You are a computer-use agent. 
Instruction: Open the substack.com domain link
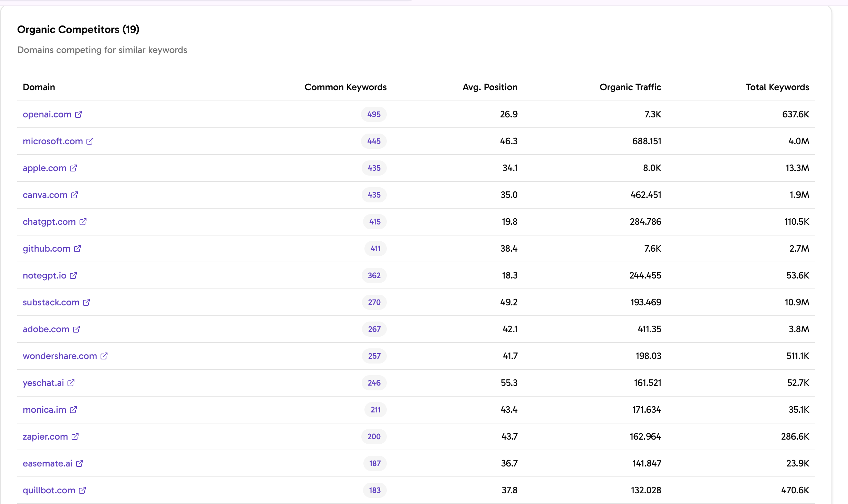click(x=51, y=302)
